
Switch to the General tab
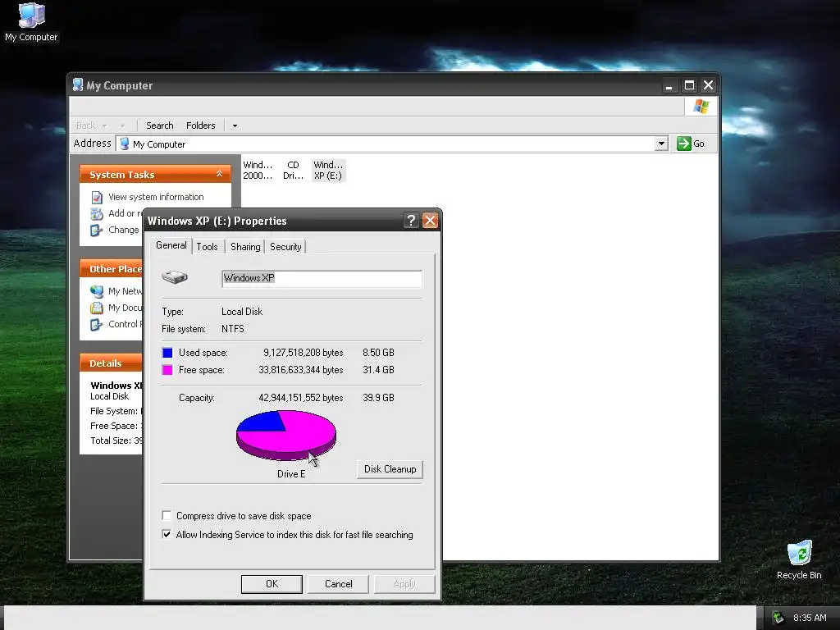tap(171, 245)
